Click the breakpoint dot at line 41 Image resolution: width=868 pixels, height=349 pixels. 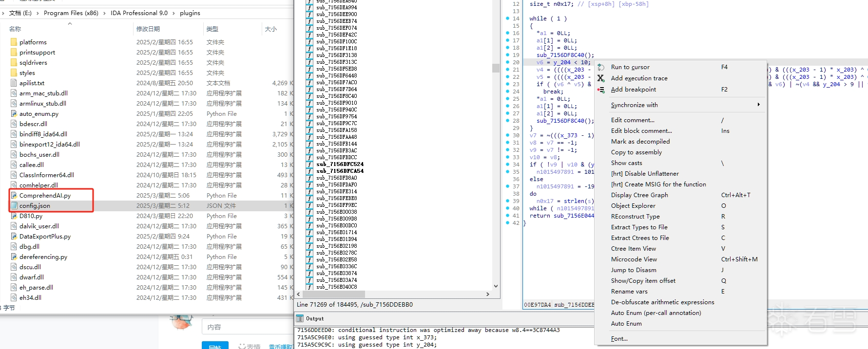click(508, 216)
